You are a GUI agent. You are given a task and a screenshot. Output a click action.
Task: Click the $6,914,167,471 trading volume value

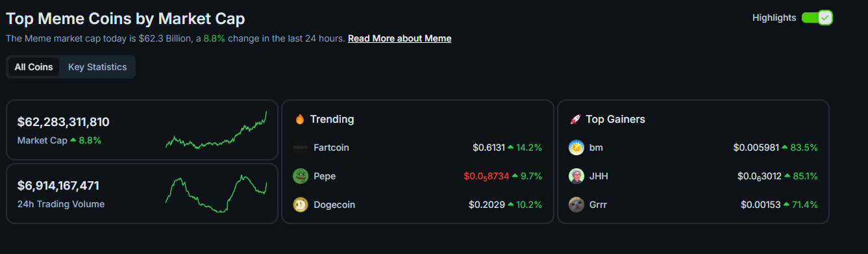click(58, 186)
